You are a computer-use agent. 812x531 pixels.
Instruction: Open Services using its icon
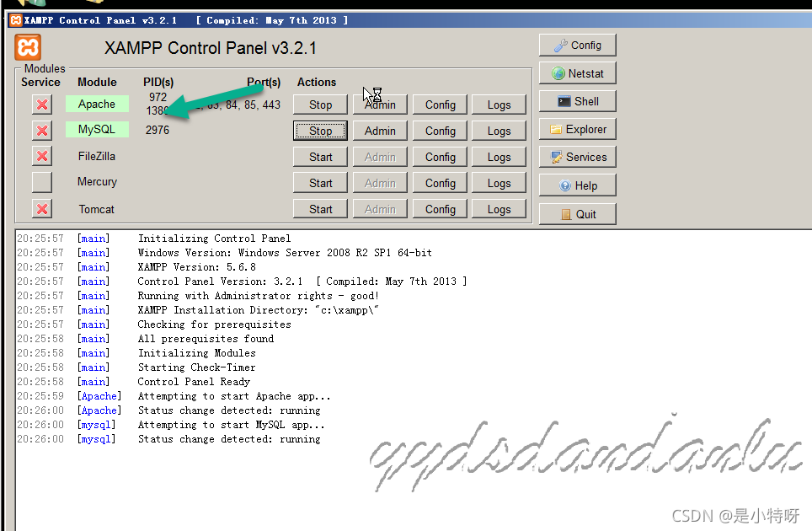(577, 157)
